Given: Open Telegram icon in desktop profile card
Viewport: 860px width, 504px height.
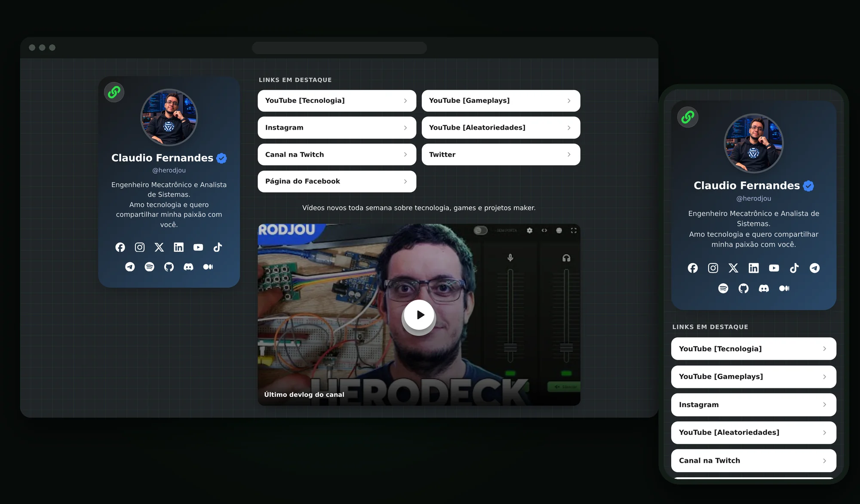Looking at the screenshot, I should click(130, 267).
